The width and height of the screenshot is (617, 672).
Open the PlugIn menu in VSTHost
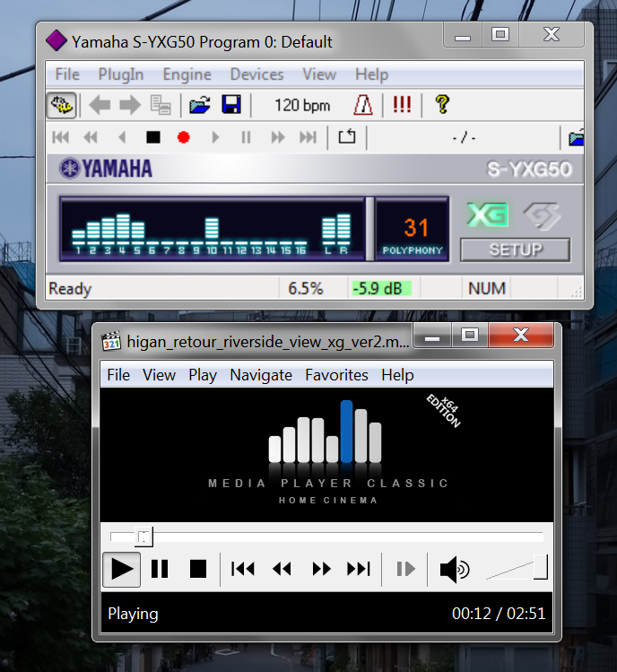(121, 74)
